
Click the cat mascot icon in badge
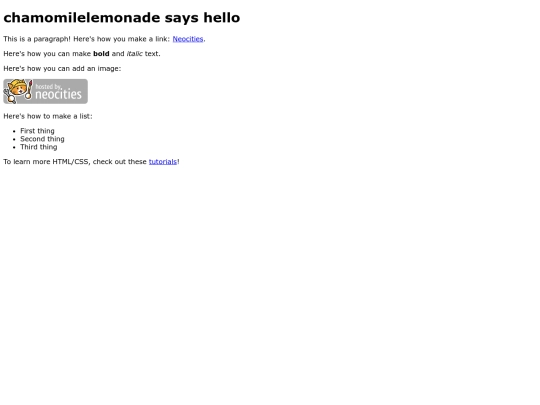[x=16, y=90]
